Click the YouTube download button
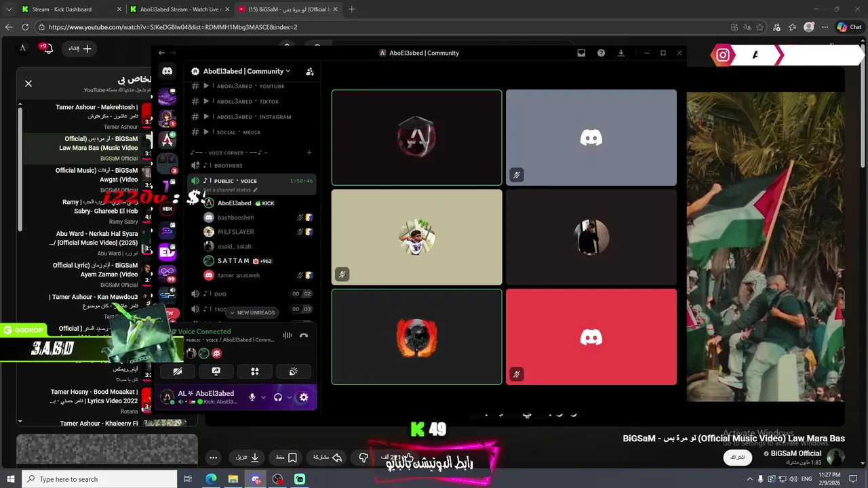This screenshot has width=868, height=488. (x=249, y=457)
